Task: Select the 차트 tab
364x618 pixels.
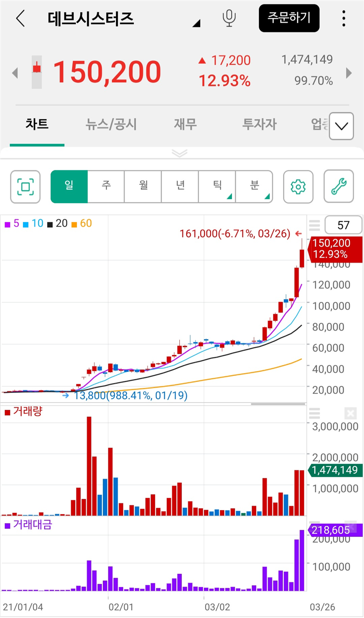Action: 37,124
